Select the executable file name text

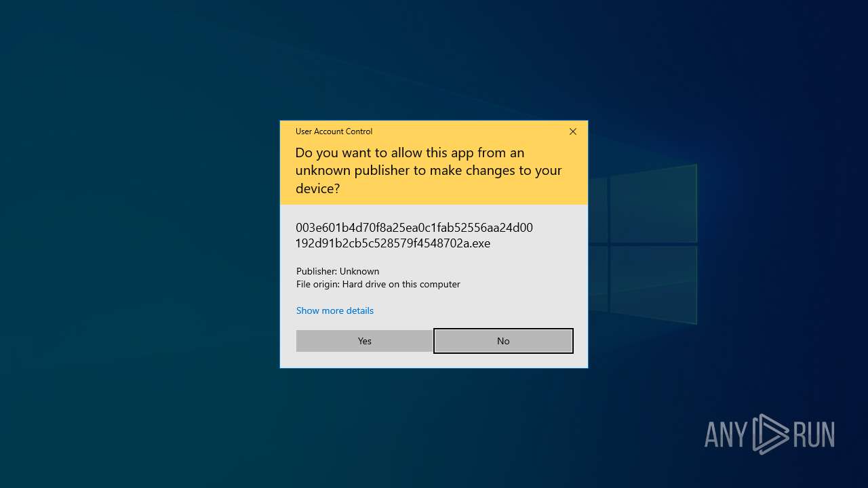pos(414,235)
